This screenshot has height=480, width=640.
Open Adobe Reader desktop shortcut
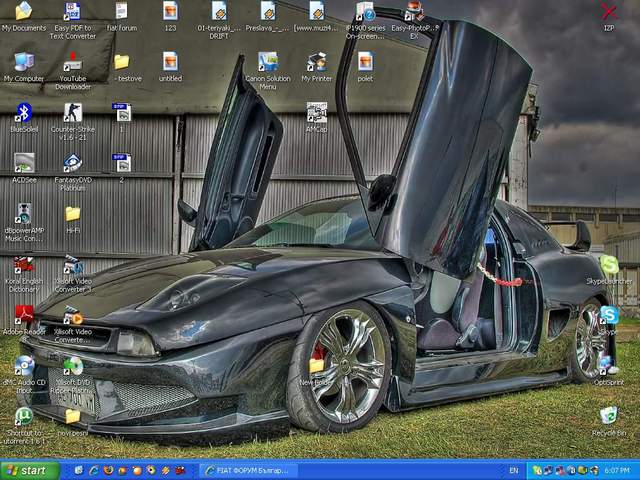pyautogui.click(x=23, y=315)
